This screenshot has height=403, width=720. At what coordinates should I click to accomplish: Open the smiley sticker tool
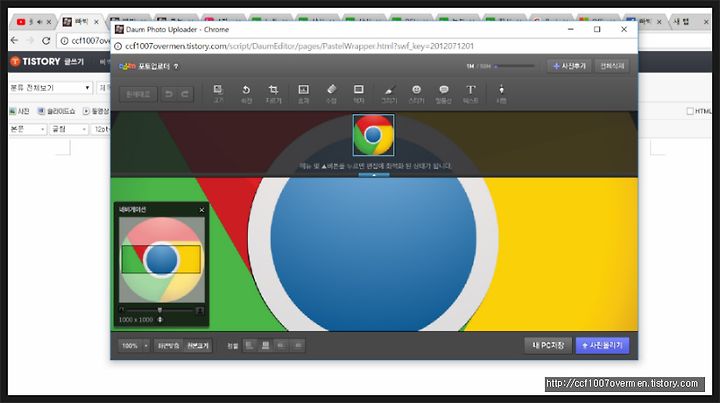coord(416,94)
